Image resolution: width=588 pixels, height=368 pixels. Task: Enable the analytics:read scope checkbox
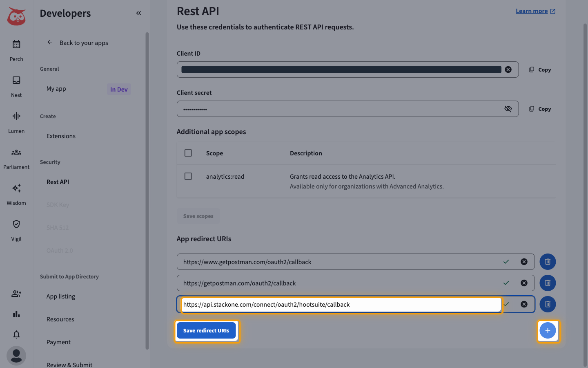click(188, 176)
